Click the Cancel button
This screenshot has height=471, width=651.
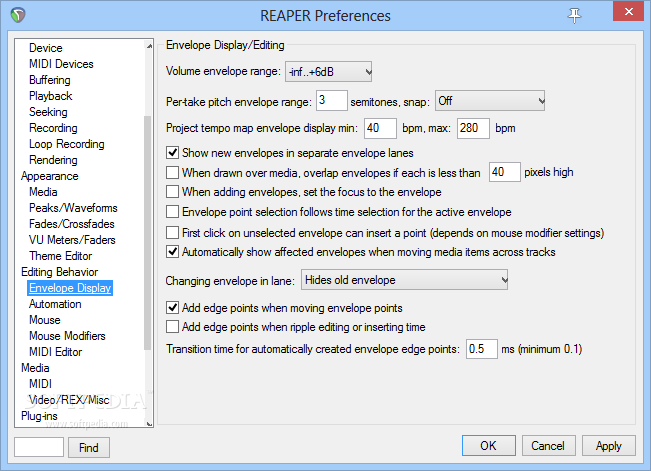click(x=548, y=446)
